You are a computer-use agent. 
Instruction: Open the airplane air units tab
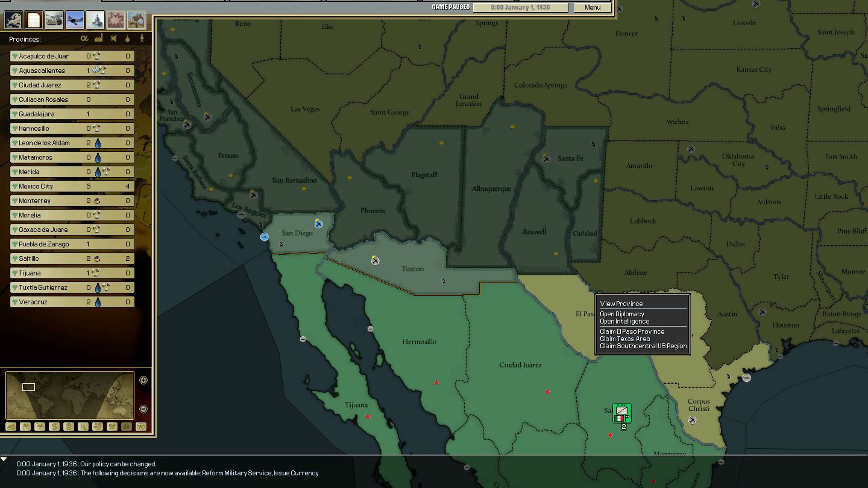point(75,20)
